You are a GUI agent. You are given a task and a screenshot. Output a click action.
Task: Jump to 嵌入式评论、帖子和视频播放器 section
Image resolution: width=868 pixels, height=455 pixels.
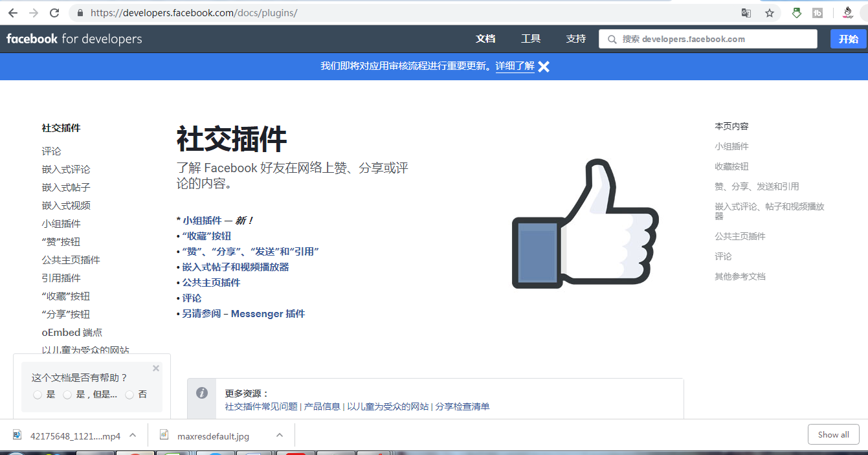click(x=770, y=211)
